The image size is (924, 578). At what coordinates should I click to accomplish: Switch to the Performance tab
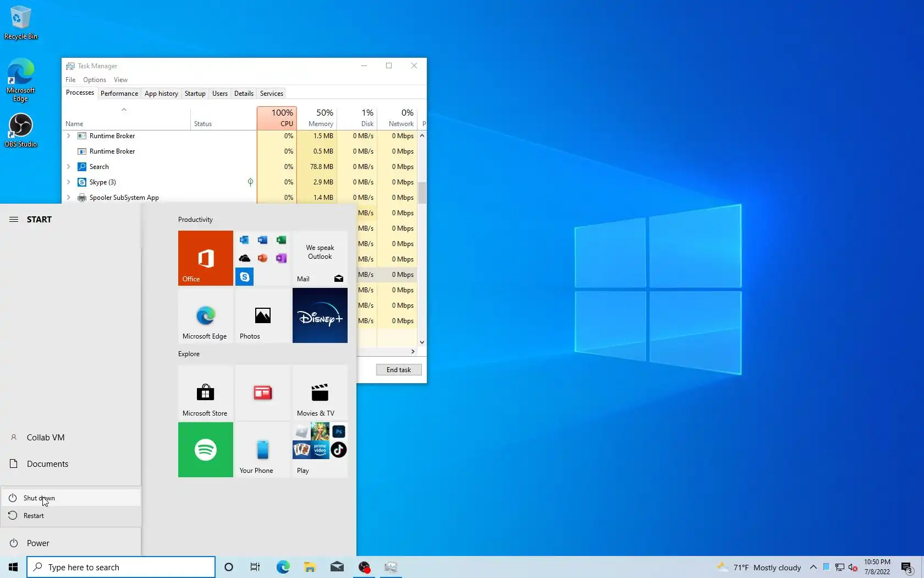click(x=119, y=94)
